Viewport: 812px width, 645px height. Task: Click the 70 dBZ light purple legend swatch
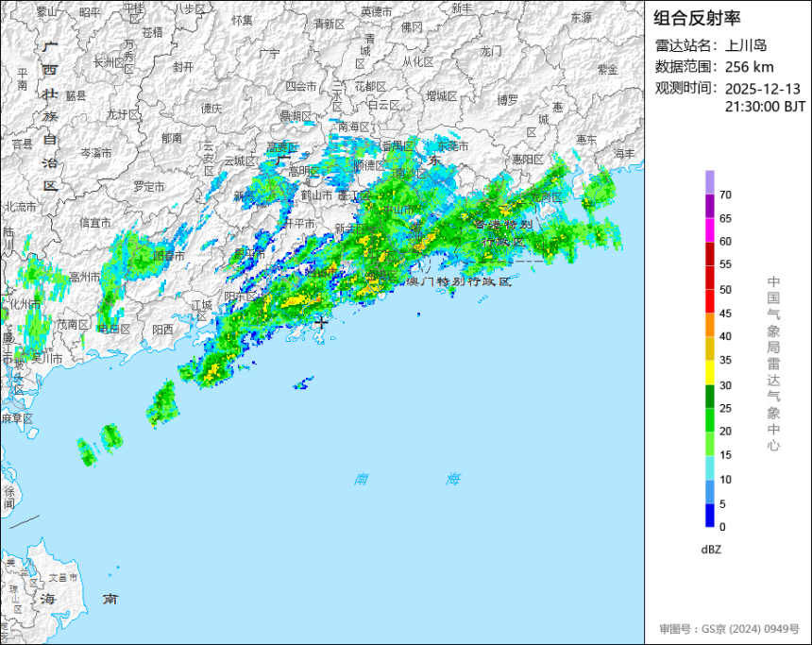click(709, 182)
